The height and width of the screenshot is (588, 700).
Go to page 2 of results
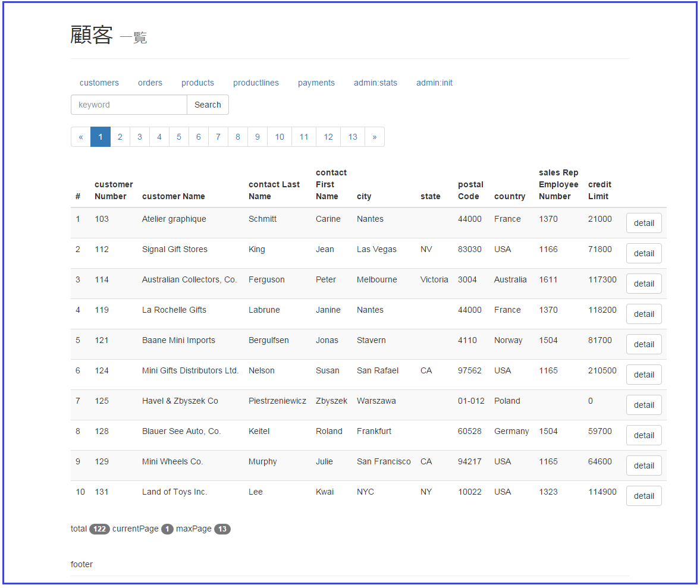click(x=120, y=136)
